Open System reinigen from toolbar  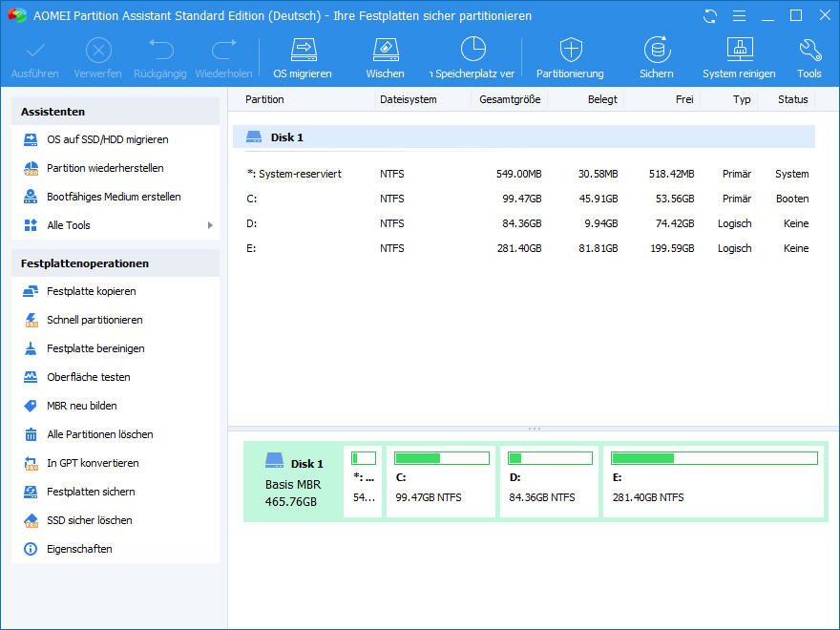pos(739,50)
